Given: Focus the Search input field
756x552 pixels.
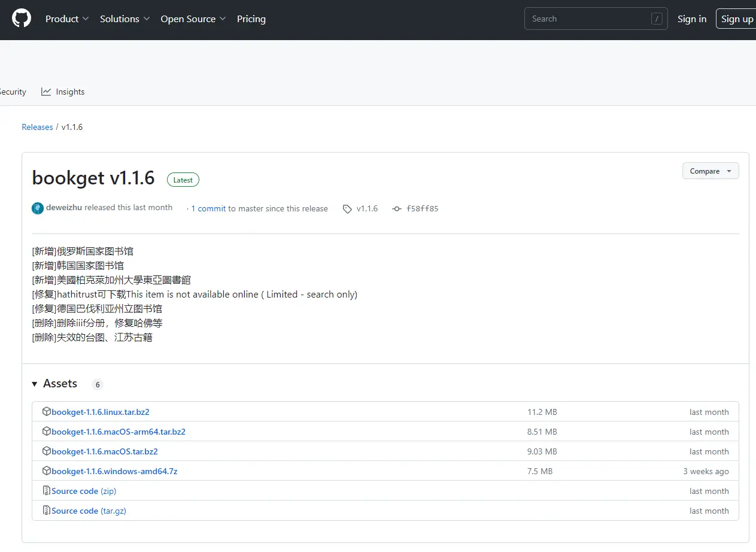Looking at the screenshot, I should (596, 19).
